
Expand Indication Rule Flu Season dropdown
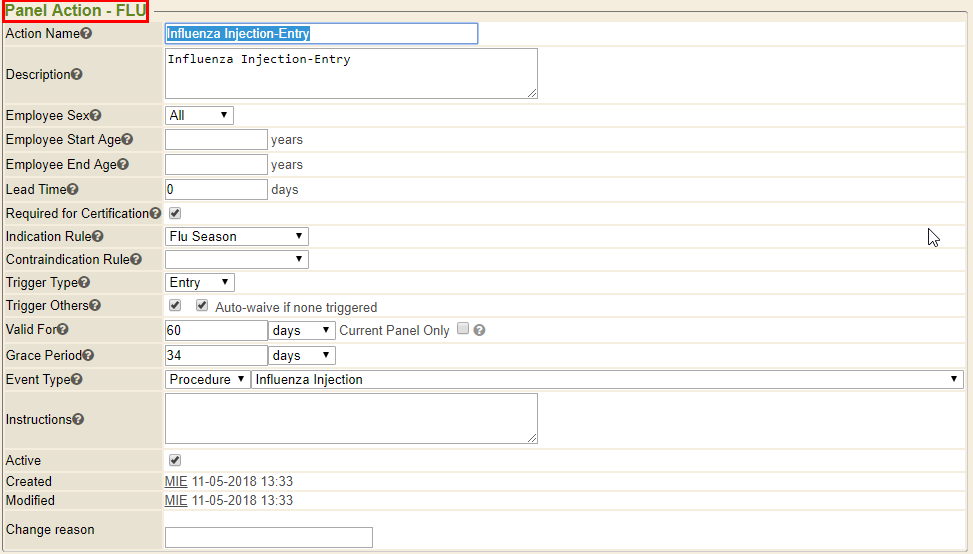click(236, 236)
